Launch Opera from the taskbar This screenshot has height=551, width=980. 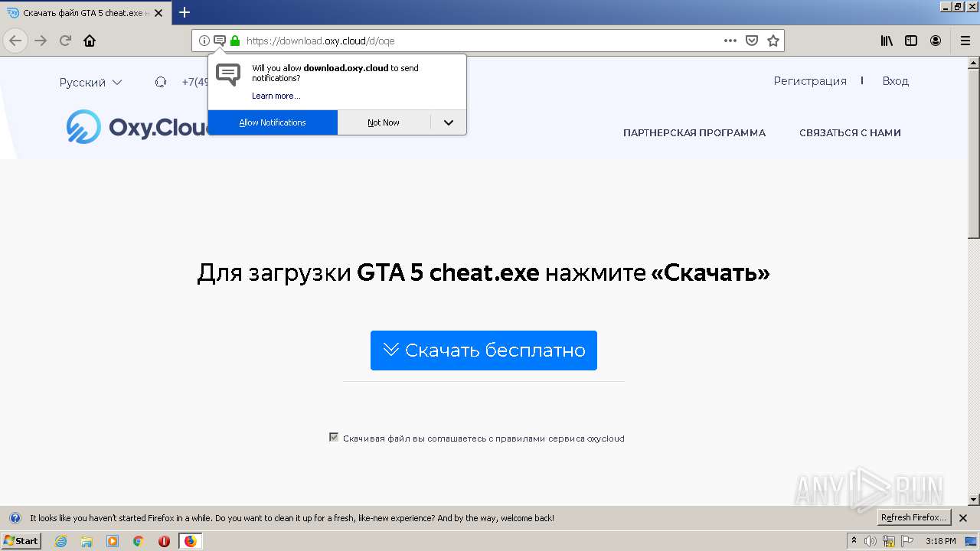(x=164, y=541)
